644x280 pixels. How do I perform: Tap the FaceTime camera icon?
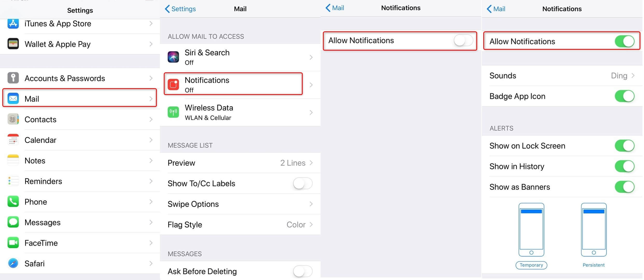13,243
